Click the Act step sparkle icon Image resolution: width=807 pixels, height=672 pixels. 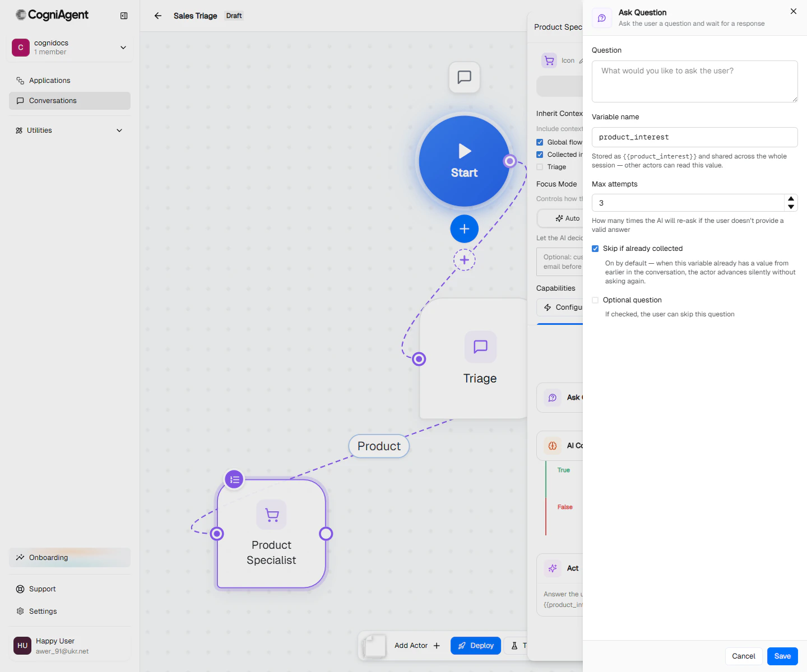click(553, 568)
